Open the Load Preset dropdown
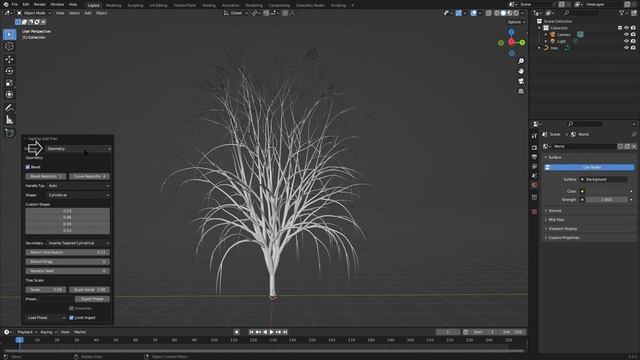The image size is (640, 360). [x=45, y=318]
